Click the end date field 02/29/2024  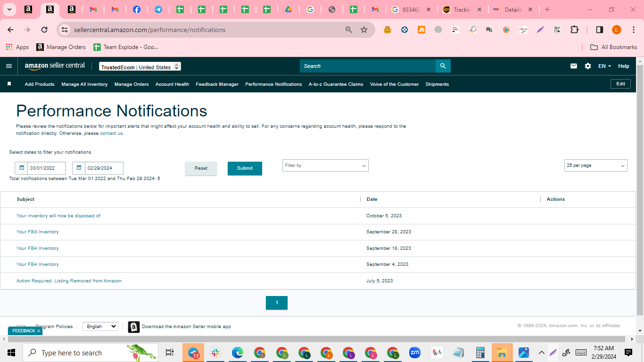104,168
